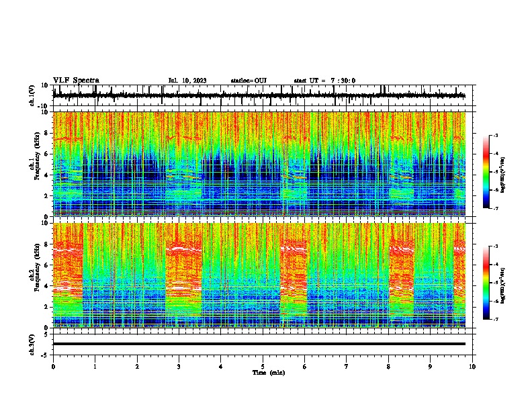Screen dimensions: 532x411
Task: Click the ch.1 voltage waveform trace
Action: point(259,95)
